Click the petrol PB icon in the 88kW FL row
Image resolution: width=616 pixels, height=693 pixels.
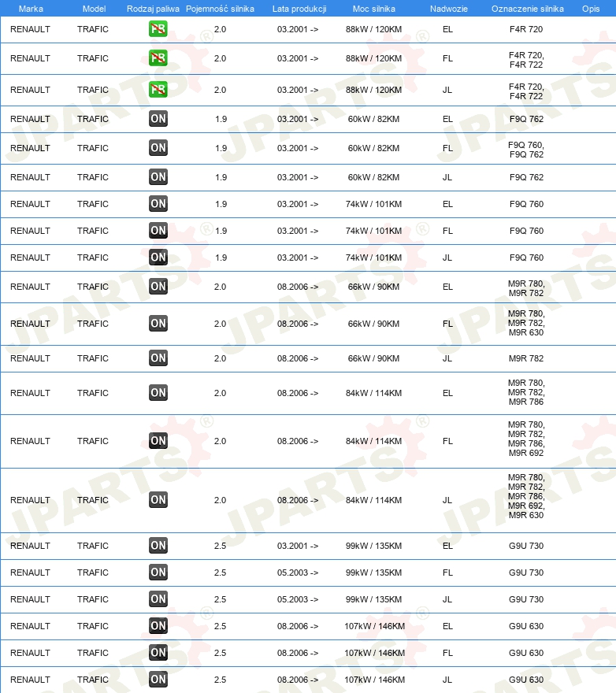pyautogui.click(x=158, y=58)
